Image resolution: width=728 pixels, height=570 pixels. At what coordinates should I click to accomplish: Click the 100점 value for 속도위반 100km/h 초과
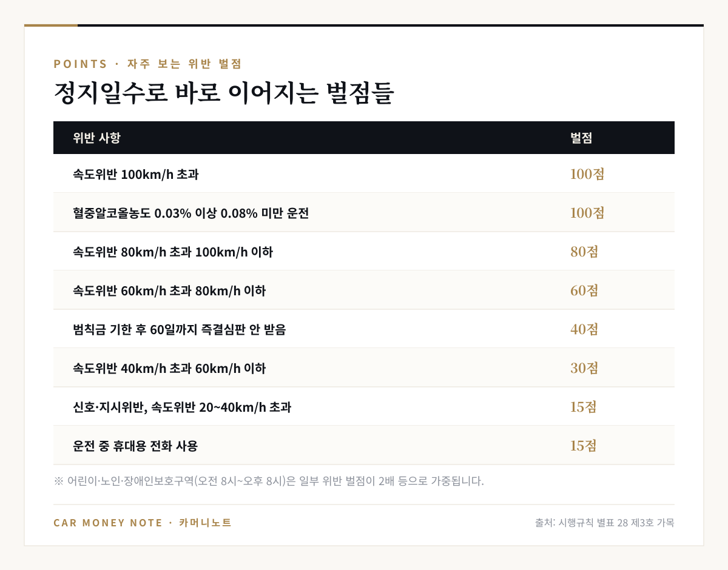[587, 174]
